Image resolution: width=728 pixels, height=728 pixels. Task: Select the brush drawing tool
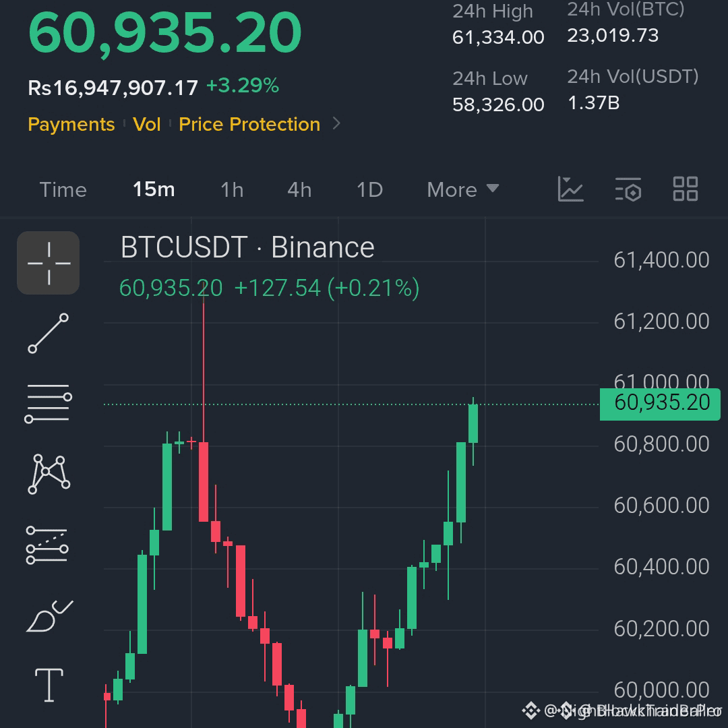click(x=49, y=616)
